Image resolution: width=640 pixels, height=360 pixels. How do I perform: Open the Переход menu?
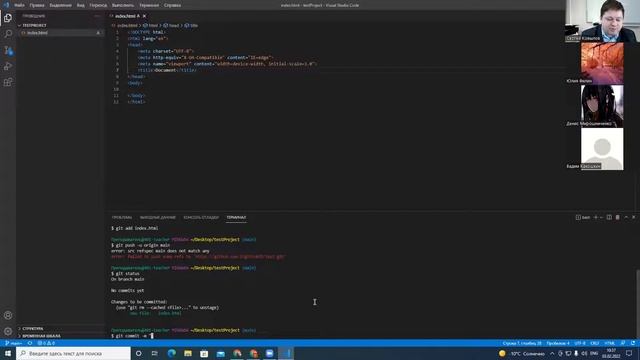tap(98, 5)
